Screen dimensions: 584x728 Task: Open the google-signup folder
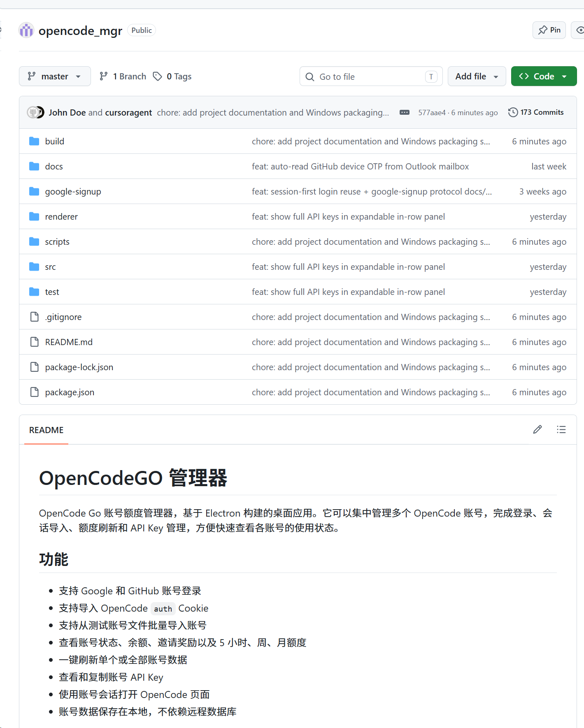coord(73,192)
